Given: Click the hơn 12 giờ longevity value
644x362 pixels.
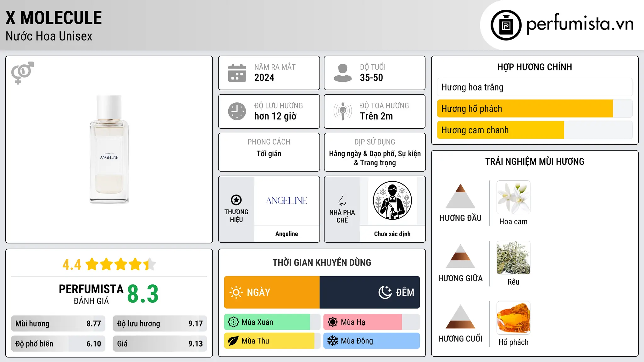Looking at the screenshot, I should click(275, 116).
